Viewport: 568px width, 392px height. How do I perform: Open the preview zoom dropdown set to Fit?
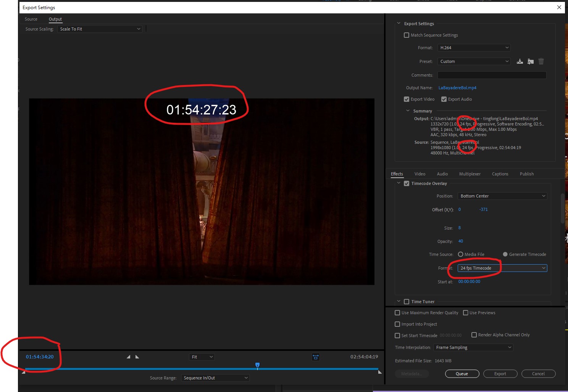point(202,357)
